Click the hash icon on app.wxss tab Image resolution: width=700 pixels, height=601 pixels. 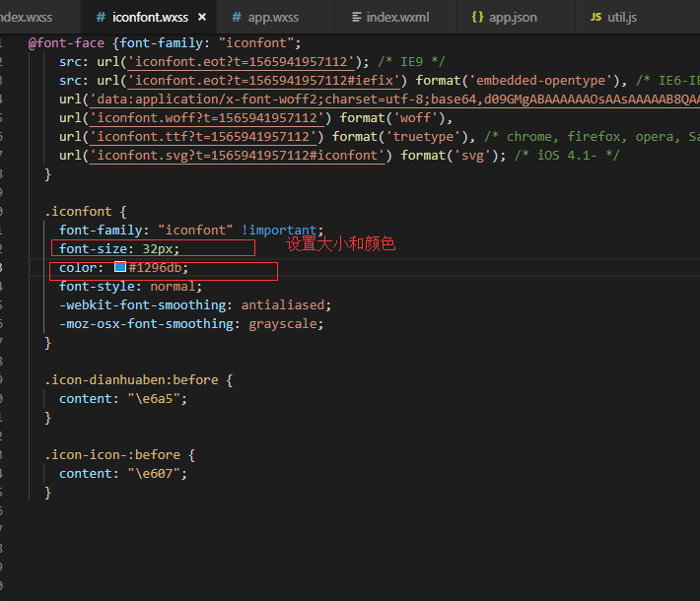[x=237, y=18]
